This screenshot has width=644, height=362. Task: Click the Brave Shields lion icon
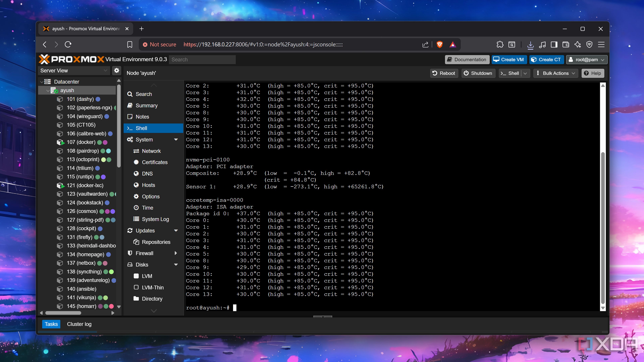click(440, 44)
